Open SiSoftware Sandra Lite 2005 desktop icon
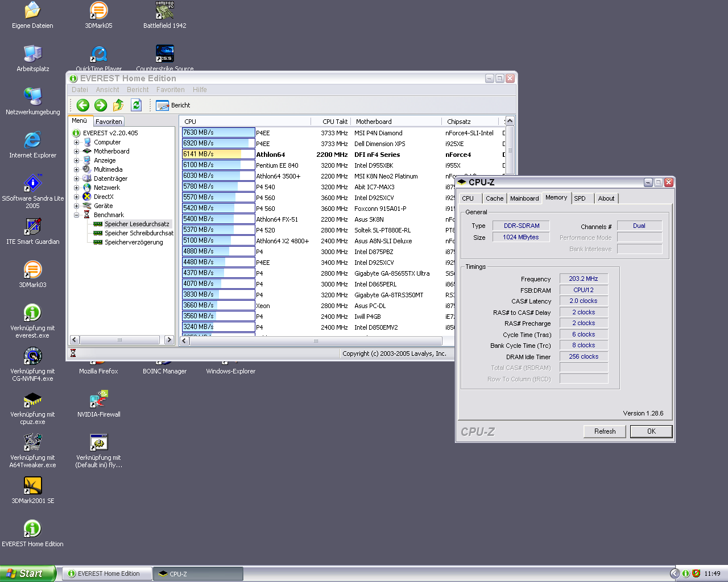 tap(33, 184)
